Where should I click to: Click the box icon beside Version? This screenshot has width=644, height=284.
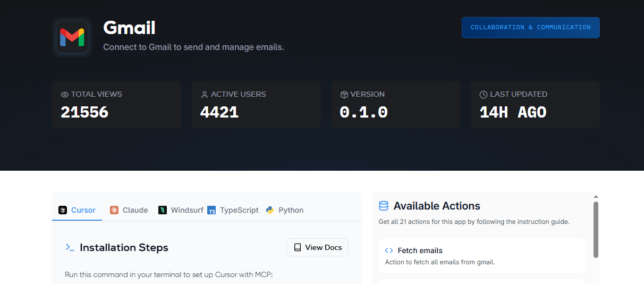click(x=344, y=95)
